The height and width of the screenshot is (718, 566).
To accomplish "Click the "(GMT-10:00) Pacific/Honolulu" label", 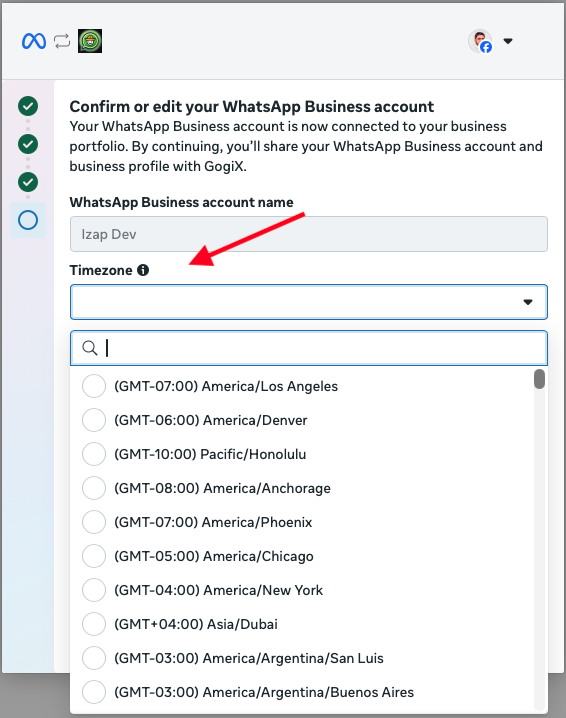I will tap(210, 454).
